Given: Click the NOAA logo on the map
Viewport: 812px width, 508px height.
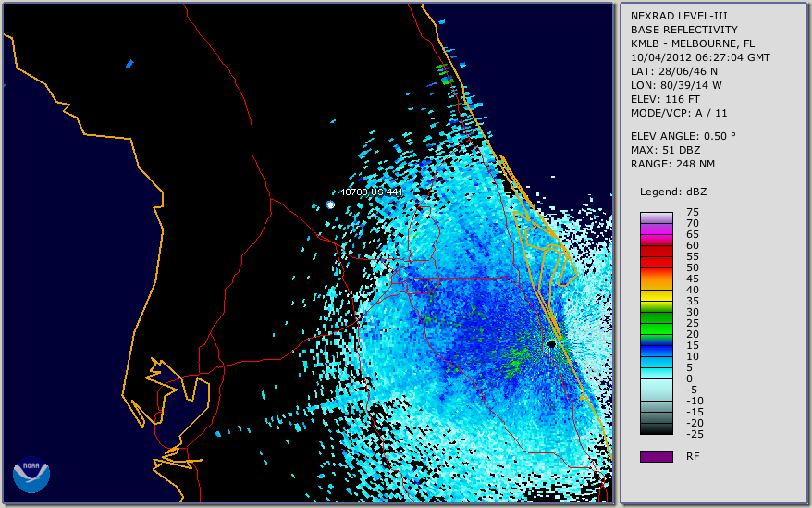Looking at the screenshot, I should pos(31,475).
